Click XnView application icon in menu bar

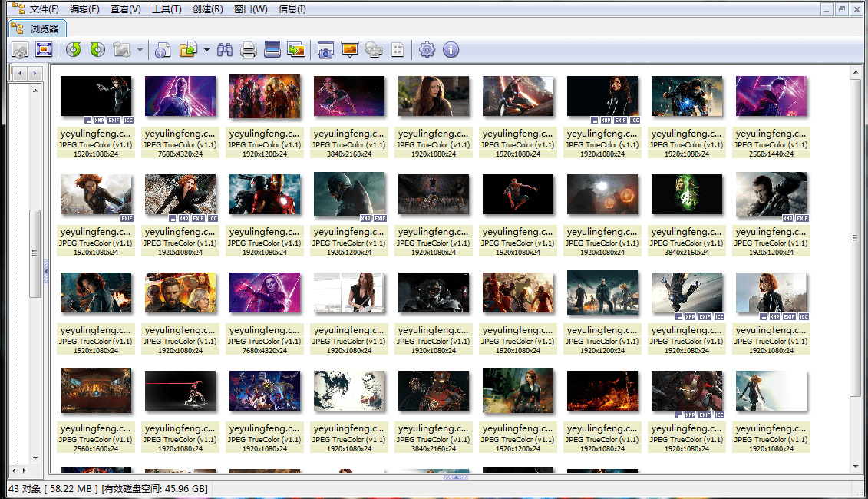18,8
